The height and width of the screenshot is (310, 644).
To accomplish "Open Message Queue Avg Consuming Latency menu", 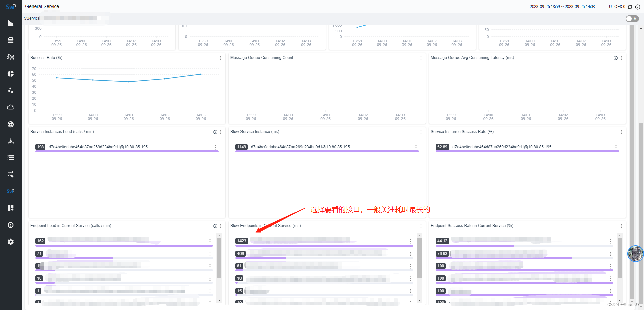I will 621,58.
